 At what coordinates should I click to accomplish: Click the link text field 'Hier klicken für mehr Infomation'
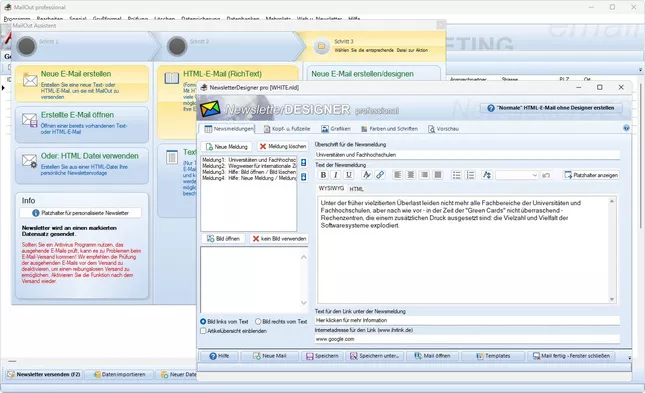click(x=467, y=320)
